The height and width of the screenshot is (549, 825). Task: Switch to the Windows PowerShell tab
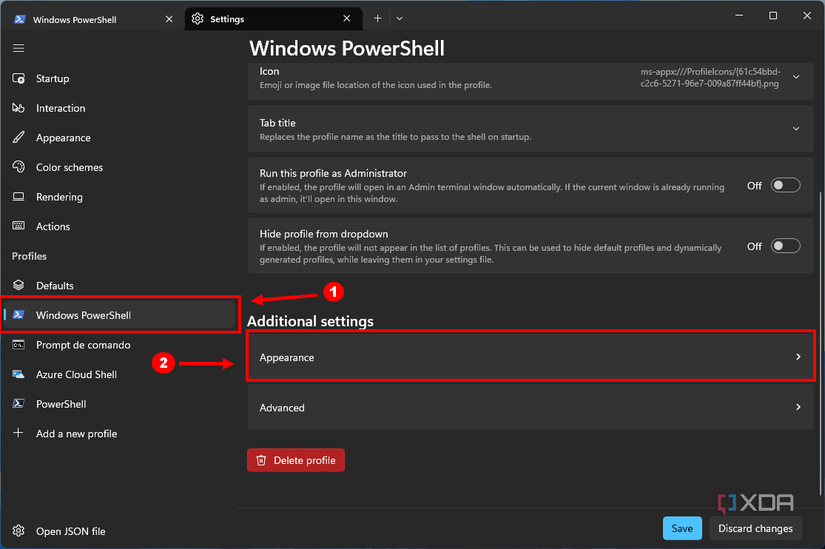coord(84,19)
